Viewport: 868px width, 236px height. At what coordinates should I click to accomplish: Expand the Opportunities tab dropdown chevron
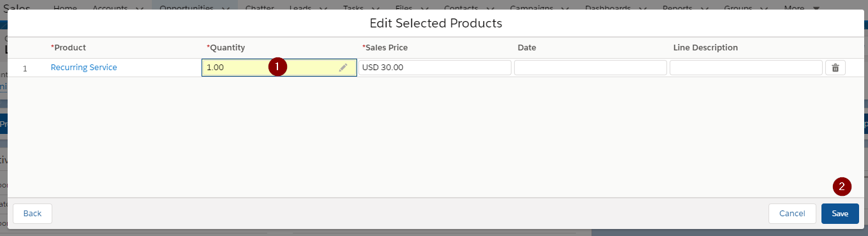pos(226,8)
